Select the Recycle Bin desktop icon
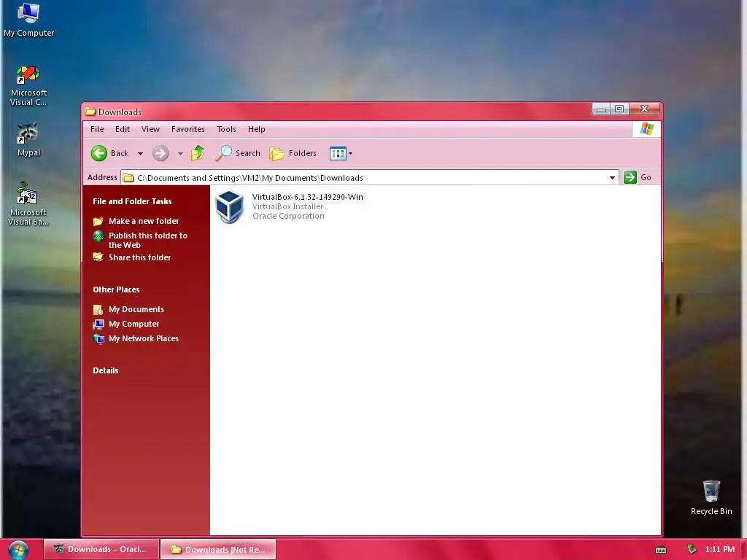 coord(711,498)
